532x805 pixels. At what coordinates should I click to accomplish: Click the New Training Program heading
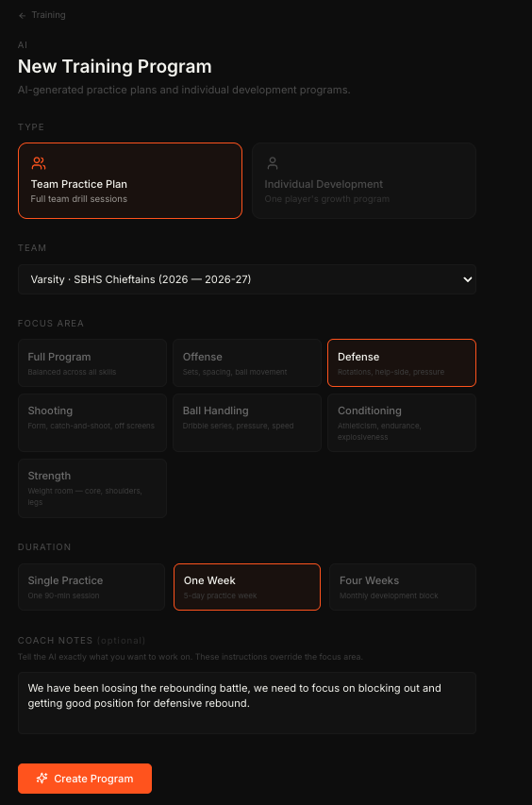pyautogui.click(x=114, y=67)
